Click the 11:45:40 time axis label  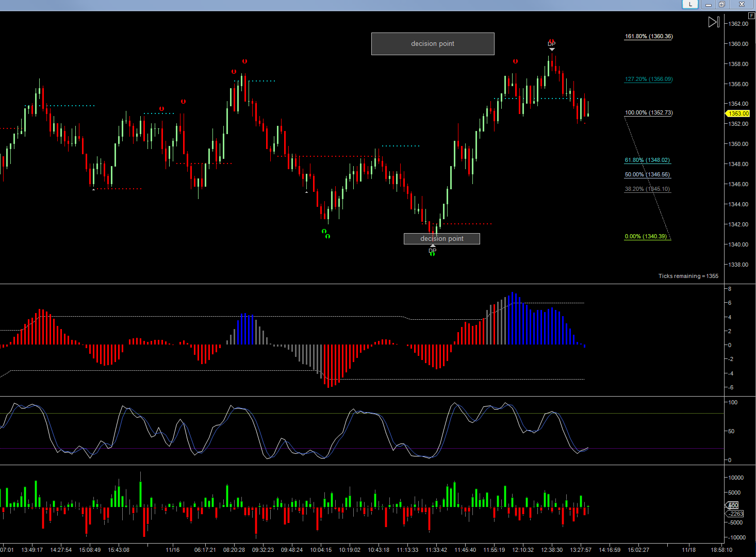click(465, 550)
